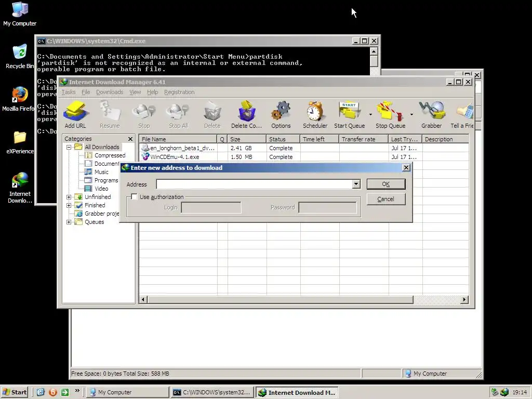Select the Programs category
This screenshot has width=532, height=399.
click(x=106, y=180)
